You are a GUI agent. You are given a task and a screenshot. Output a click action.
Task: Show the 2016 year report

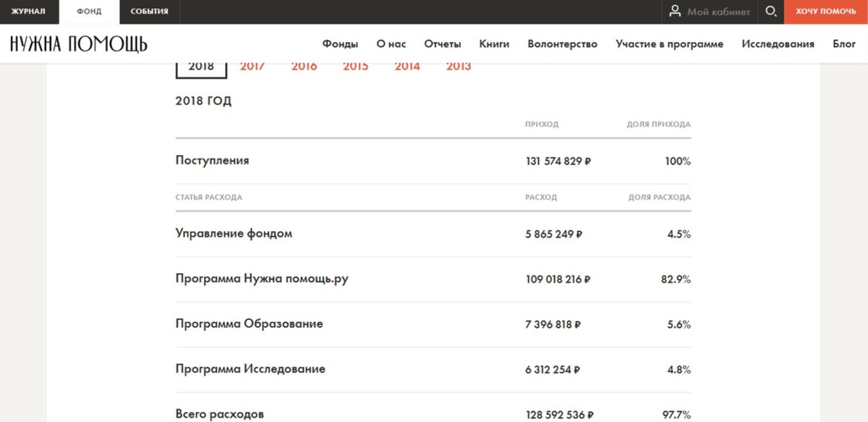[304, 67]
